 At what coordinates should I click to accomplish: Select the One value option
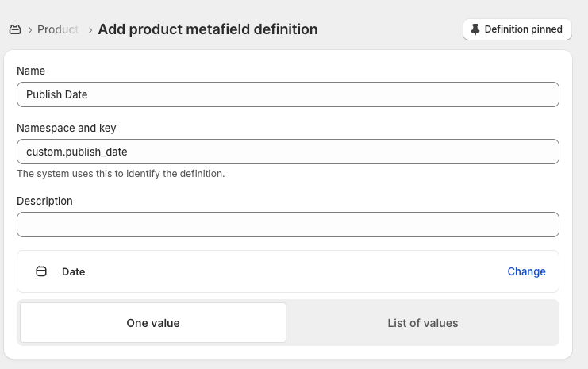coord(153,323)
